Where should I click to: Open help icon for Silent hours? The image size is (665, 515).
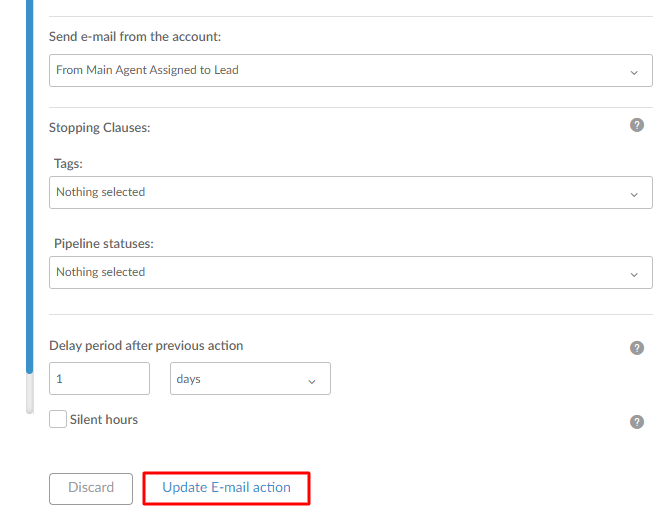pos(637,422)
